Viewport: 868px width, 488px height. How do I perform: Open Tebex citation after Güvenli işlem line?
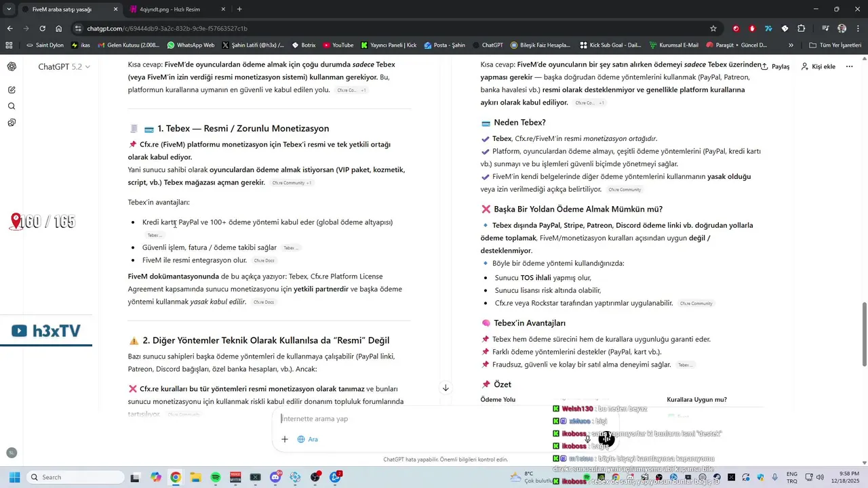click(x=290, y=248)
